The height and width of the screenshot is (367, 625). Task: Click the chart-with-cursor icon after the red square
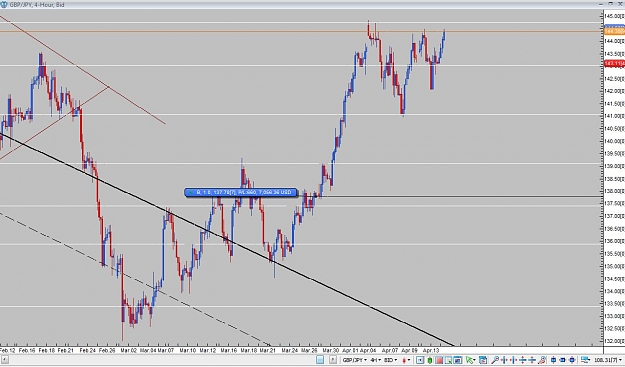click(448, 360)
